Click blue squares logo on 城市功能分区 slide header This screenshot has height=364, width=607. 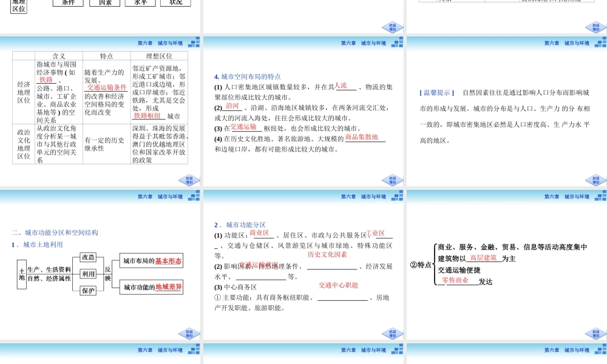coord(397,196)
